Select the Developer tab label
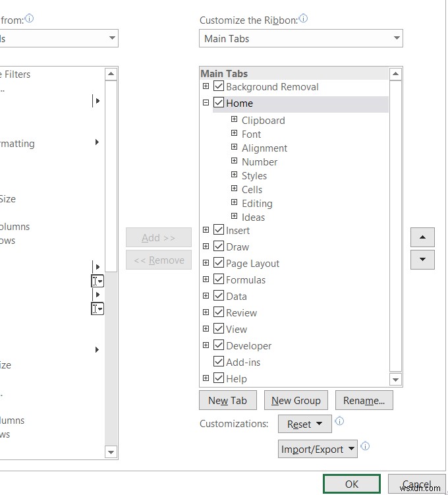This screenshot has width=448, height=495. pyautogui.click(x=248, y=346)
